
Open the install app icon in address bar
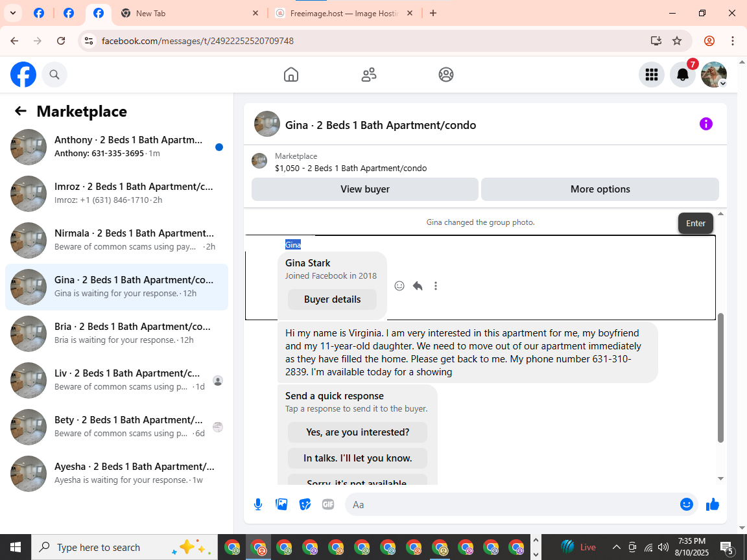coord(656,41)
